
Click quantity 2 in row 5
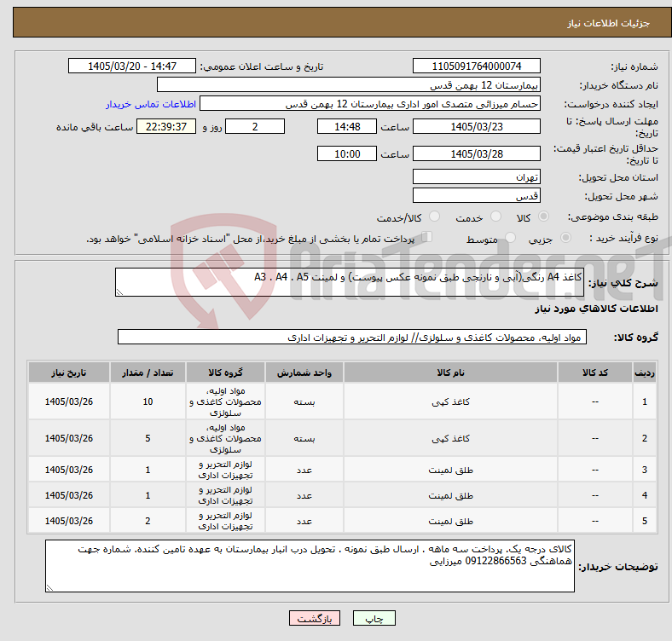148,521
